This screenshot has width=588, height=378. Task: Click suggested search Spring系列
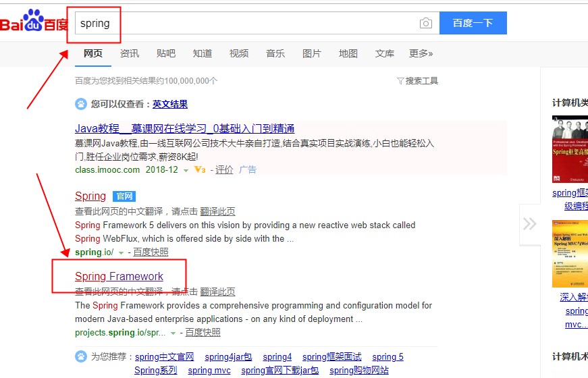(156, 370)
